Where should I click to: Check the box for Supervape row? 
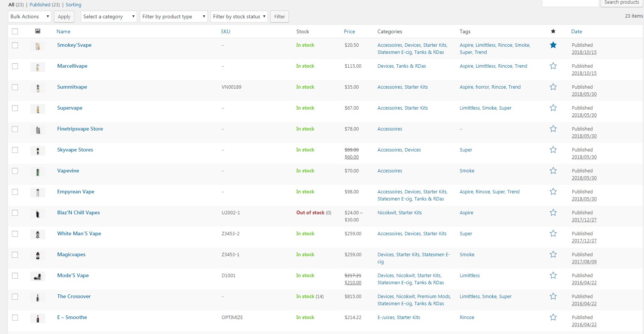(15, 108)
